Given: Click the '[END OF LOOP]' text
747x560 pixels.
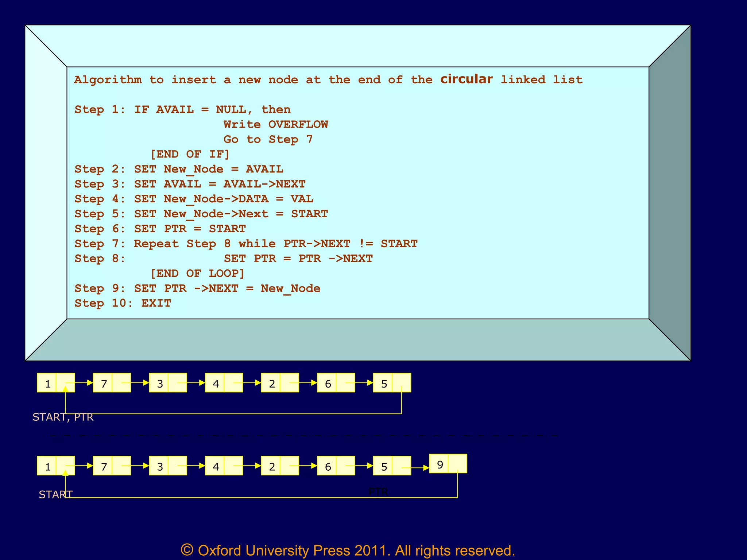Looking at the screenshot, I should click(x=197, y=273).
